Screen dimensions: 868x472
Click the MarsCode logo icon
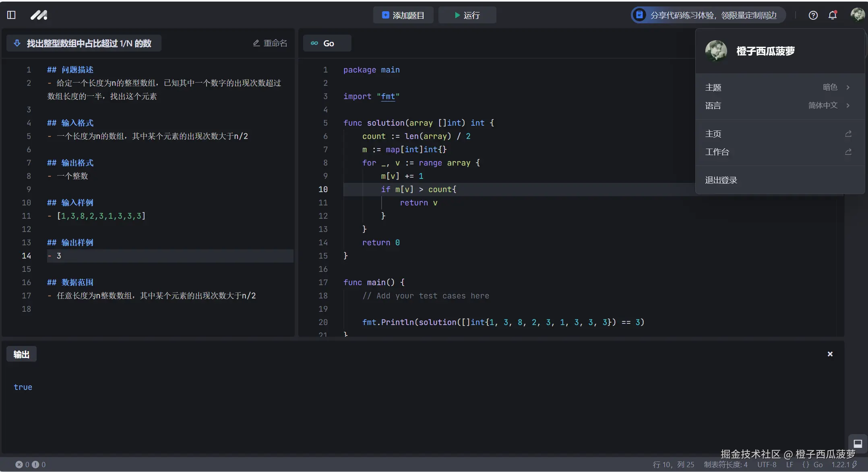point(39,15)
